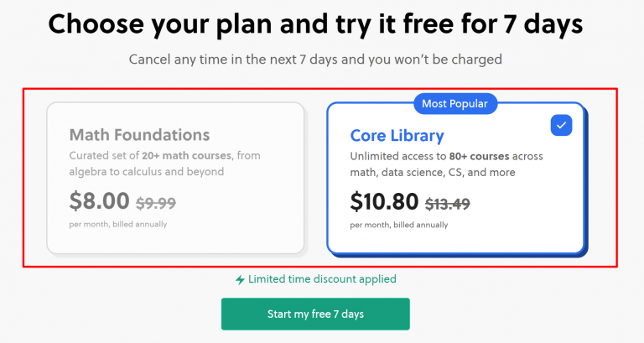The image size is (644, 343).
Task: Click the $8.00 Math Foundations price
Action: coord(99,201)
